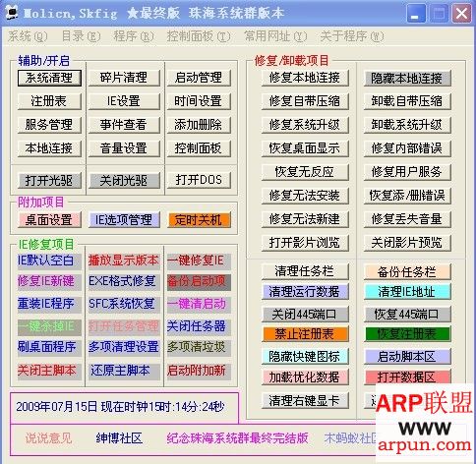Open 多项清理设置
The image size is (476, 464).
pos(124,347)
